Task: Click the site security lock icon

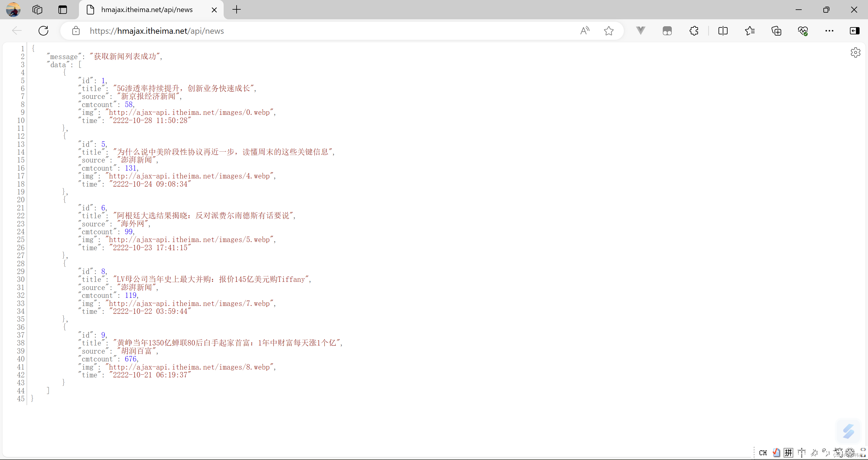Action: coord(76,31)
